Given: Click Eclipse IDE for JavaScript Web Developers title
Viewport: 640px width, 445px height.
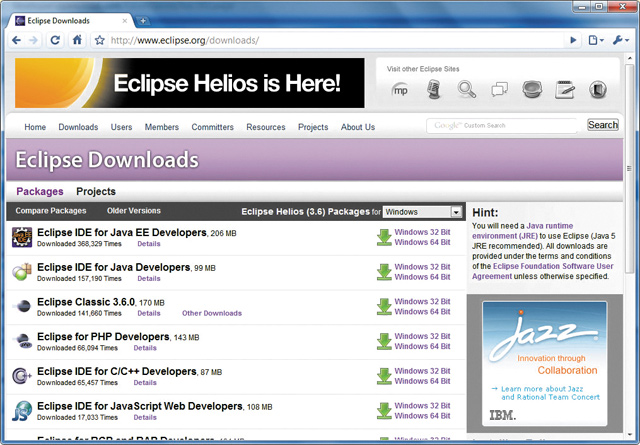Looking at the screenshot, I should click(140, 406).
